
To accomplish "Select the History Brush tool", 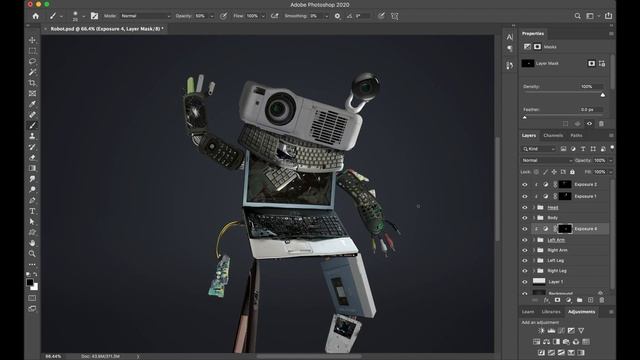I will tap(32, 147).
